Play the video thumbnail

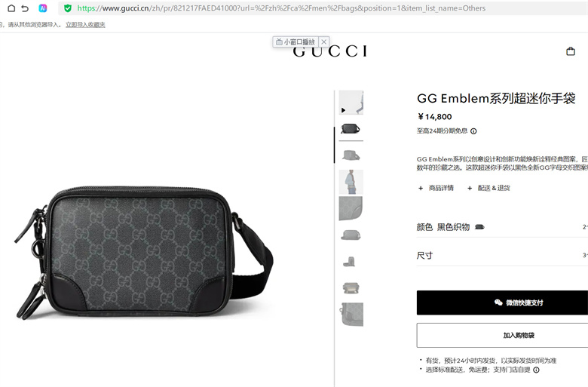pos(351,103)
